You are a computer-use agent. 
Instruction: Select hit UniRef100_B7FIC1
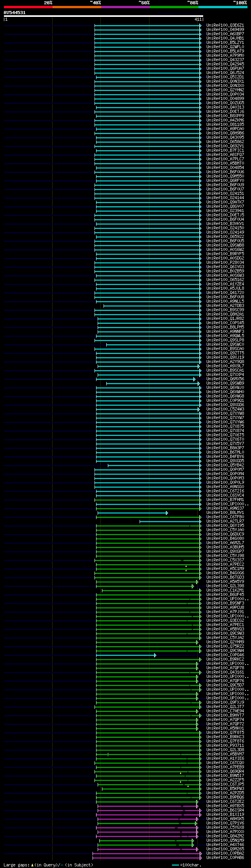tap(225, 151)
